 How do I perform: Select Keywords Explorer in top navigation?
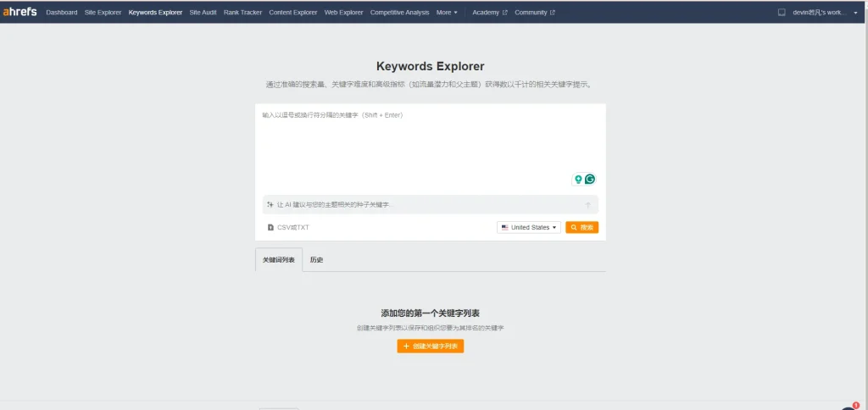[155, 12]
